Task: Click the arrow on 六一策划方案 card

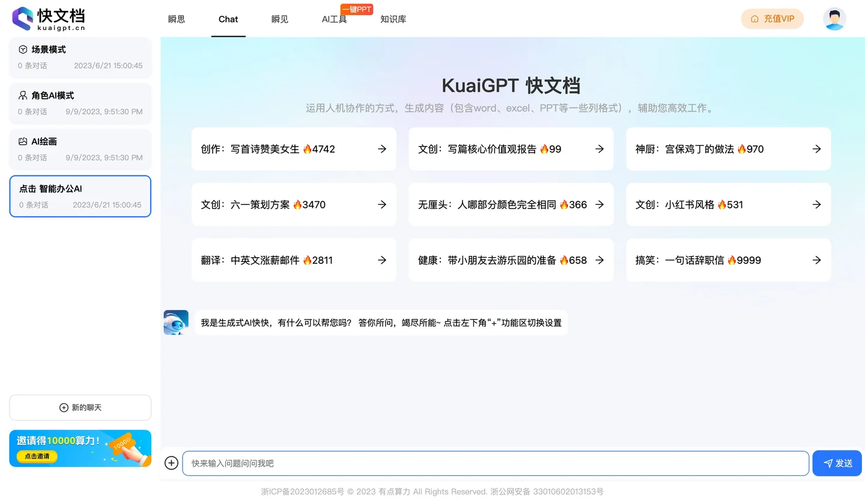Action: tap(382, 204)
